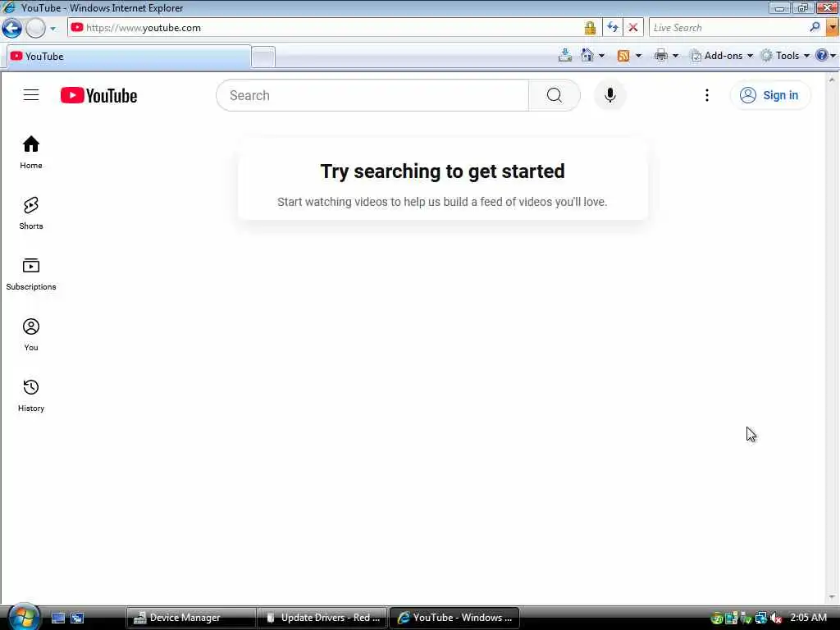Click the page scrollbar down arrow
The height and width of the screenshot is (630, 840).
[832, 597]
